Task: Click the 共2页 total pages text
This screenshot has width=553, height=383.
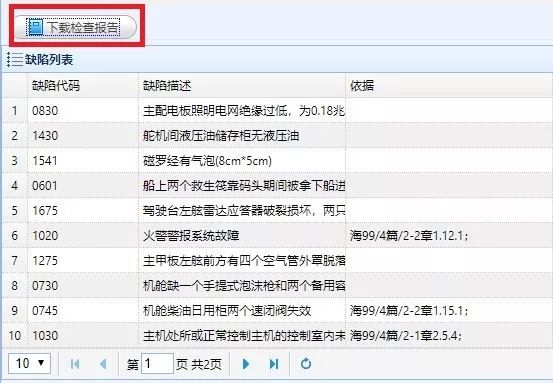Action: 207,364
